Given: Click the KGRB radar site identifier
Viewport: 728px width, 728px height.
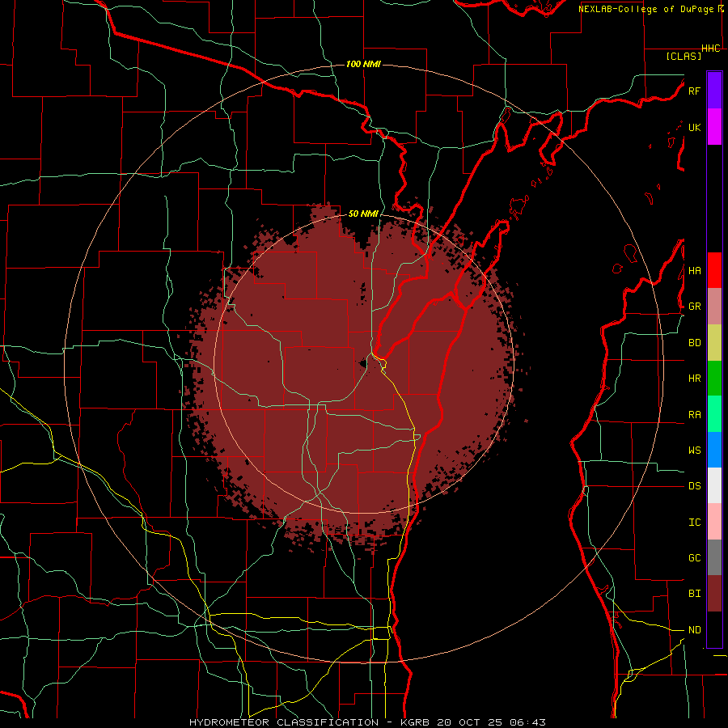Looking at the screenshot, I should point(416,722).
